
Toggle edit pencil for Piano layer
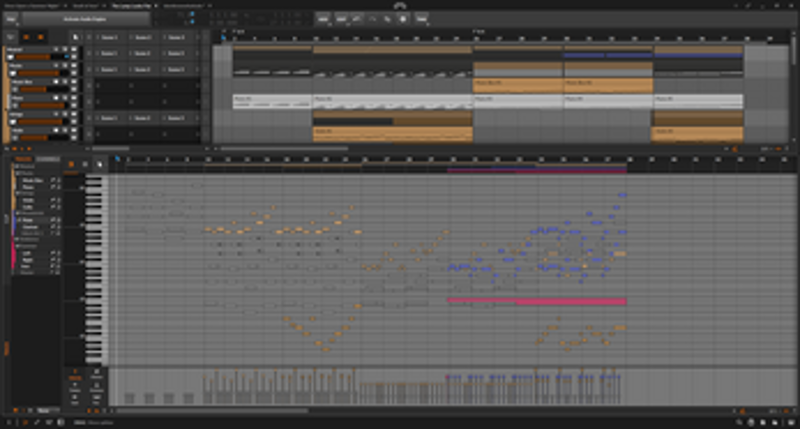coord(53,187)
